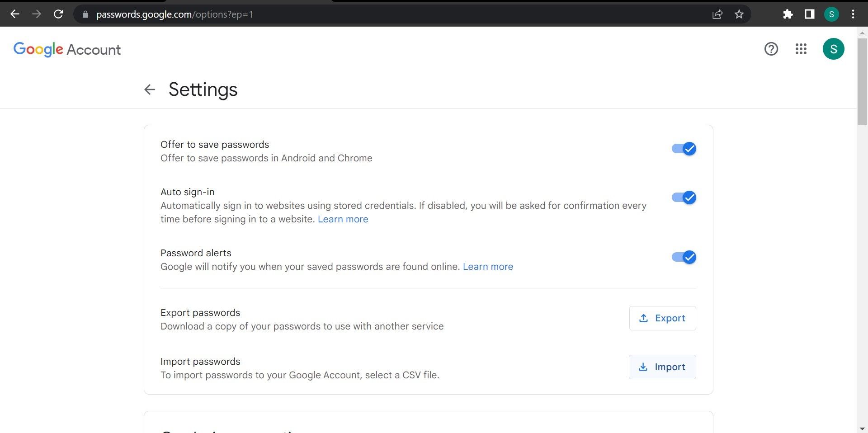The height and width of the screenshot is (433, 868).
Task: Open the Google apps grid launcher
Action: (801, 49)
